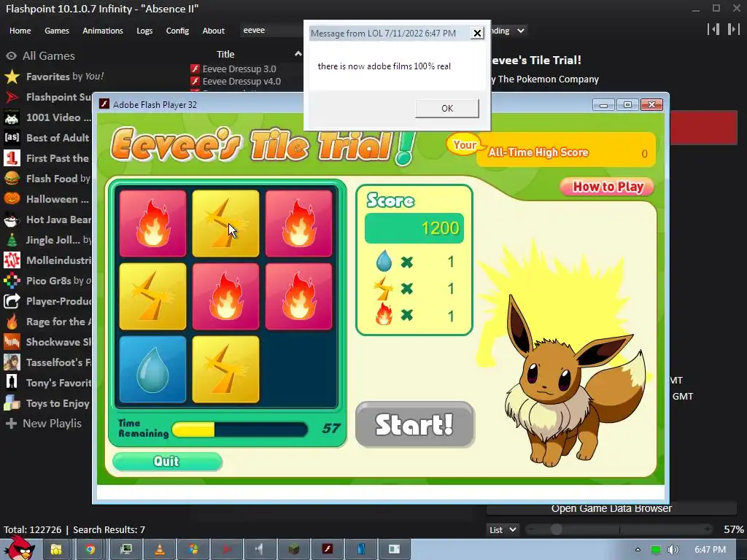This screenshot has width=747, height=560.
Task: Open Chrome from the taskbar
Action: 90,549
